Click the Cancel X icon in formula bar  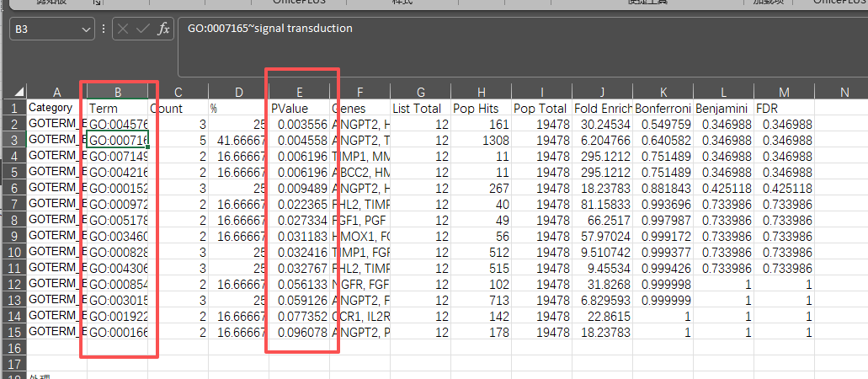[x=123, y=29]
